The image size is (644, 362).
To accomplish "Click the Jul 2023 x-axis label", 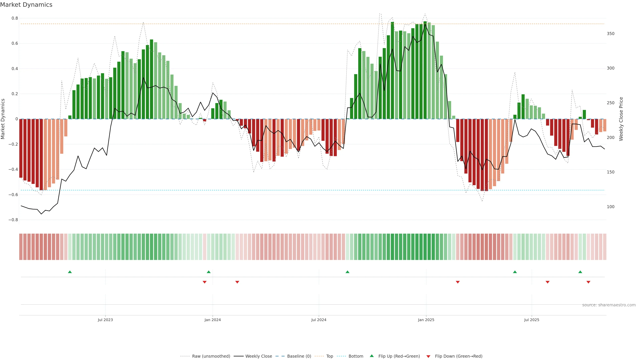I will pos(105,320).
